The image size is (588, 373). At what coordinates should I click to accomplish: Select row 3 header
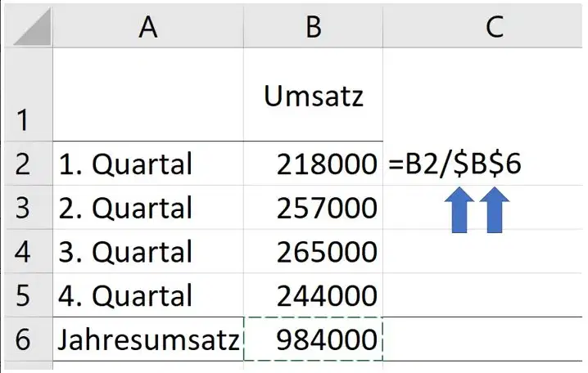coord(27,207)
